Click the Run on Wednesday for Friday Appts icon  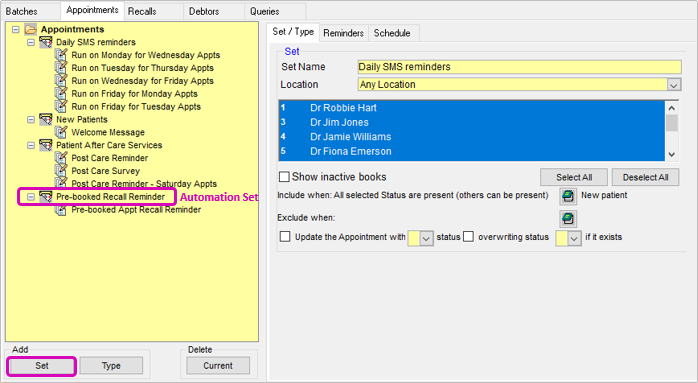[61, 81]
